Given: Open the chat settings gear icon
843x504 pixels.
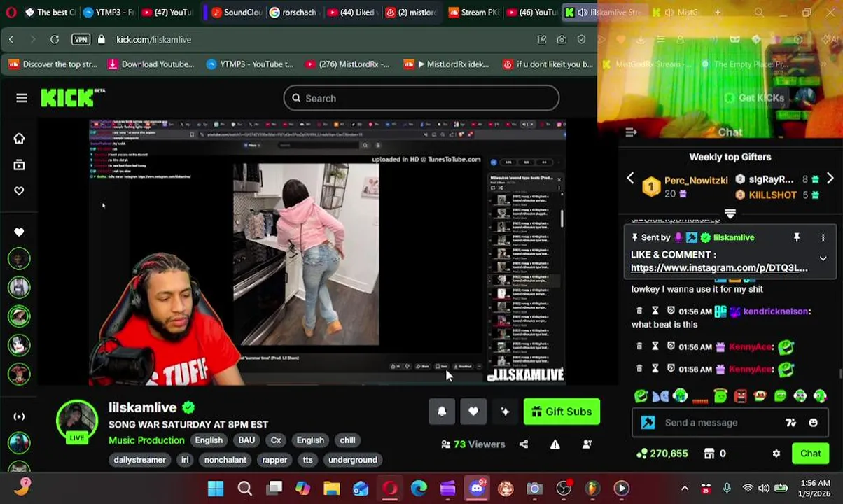Looking at the screenshot, I should click(776, 454).
